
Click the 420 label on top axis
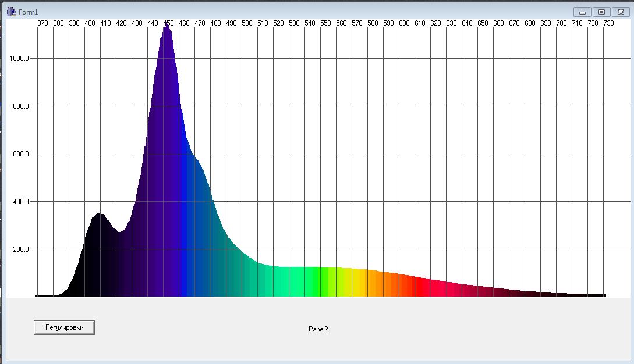click(x=121, y=23)
